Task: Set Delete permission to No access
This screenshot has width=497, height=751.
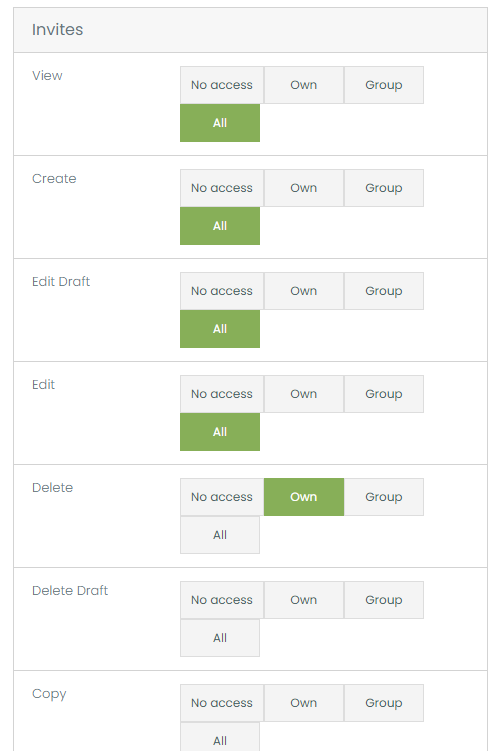Action: (x=222, y=497)
